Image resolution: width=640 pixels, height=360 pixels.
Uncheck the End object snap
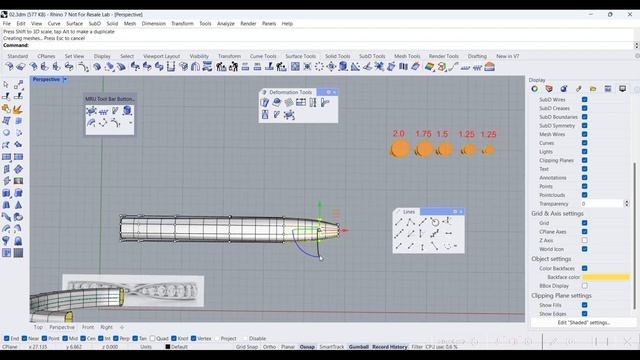[x=7, y=338]
